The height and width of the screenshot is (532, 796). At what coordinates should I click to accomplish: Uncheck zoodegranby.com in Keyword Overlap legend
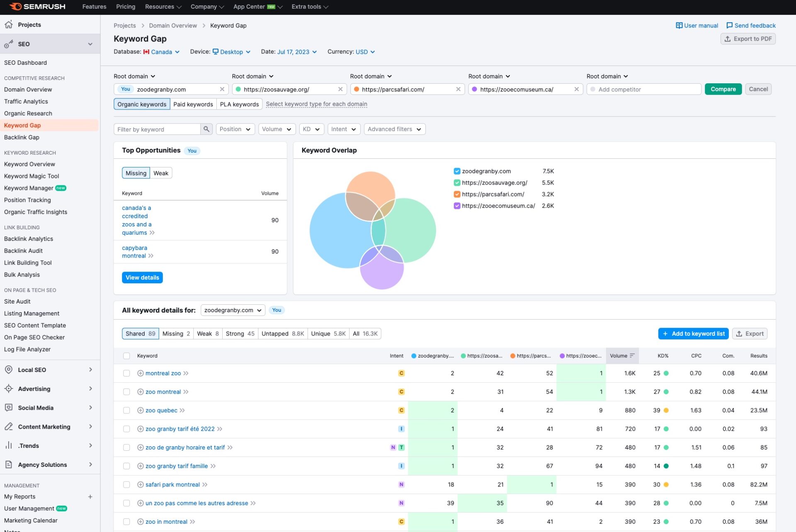pos(457,171)
